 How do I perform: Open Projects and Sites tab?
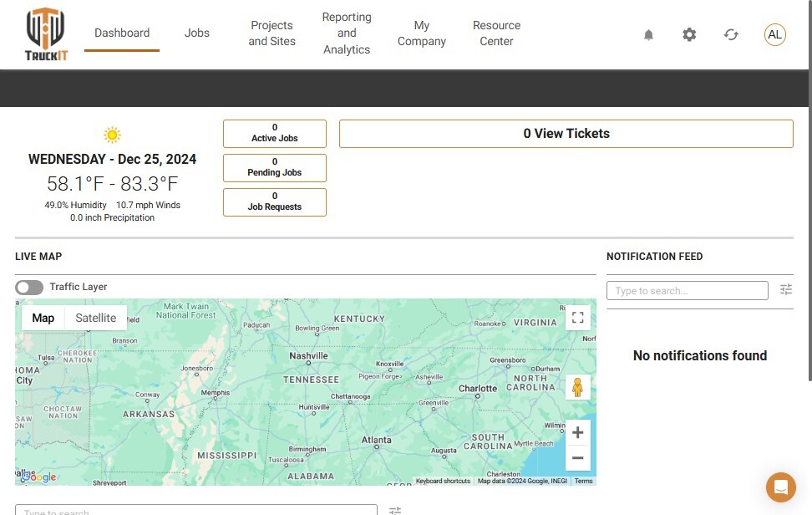pos(272,33)
